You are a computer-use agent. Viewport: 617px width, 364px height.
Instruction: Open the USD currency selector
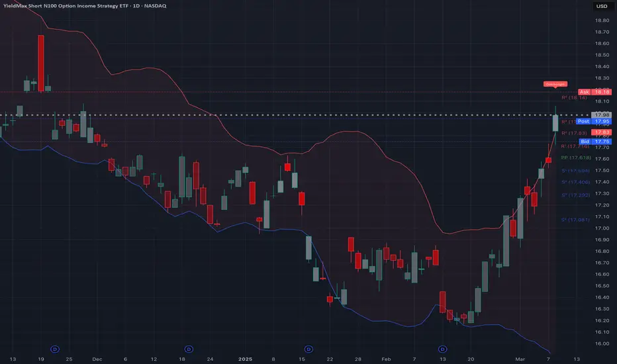tap(602, 6)
